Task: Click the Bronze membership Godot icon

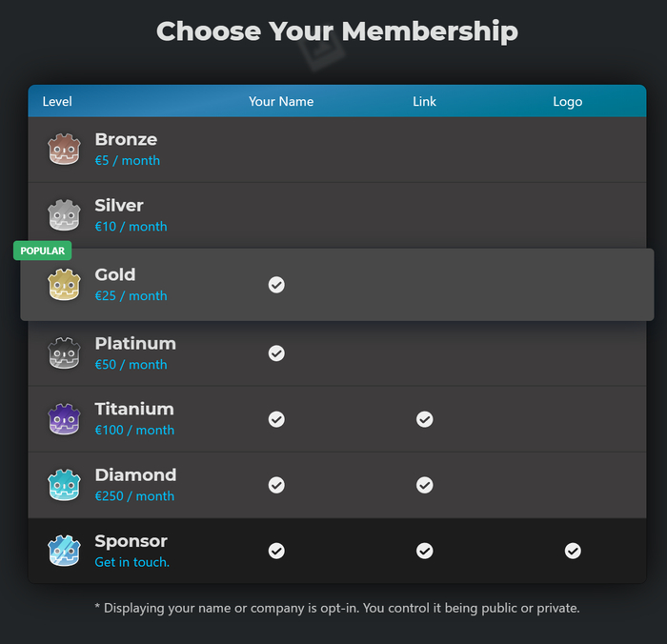Action: (64, 150)
